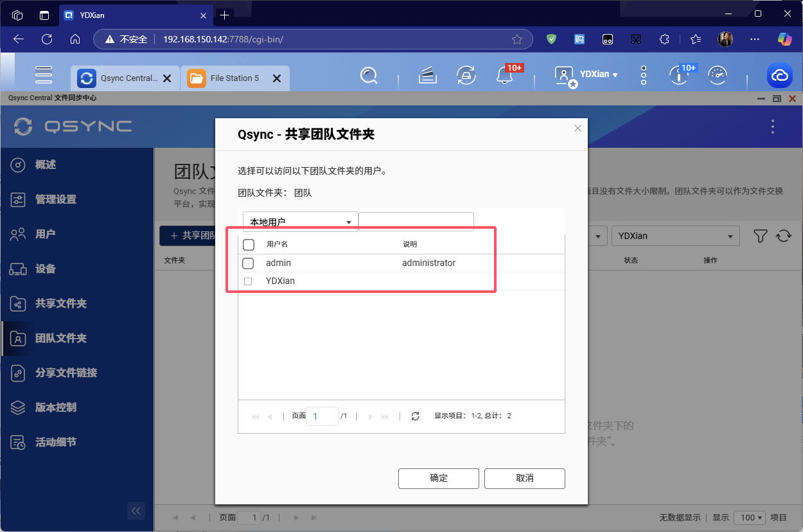Click the 说明 column header
803x532 pixels.
coord(410,244)
